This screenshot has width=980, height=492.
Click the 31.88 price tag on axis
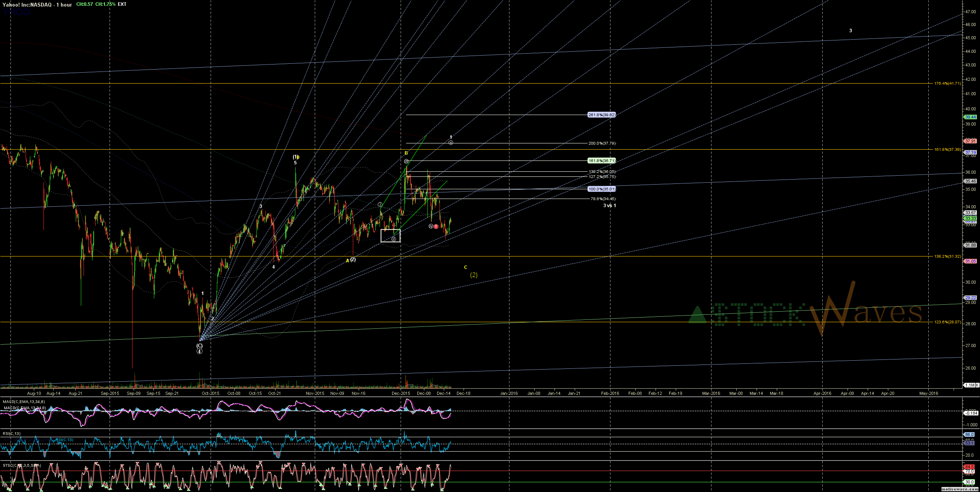coord(970,246)
